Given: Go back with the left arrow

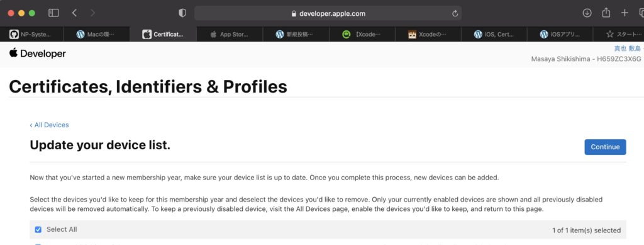Looking at the screenshot, I should 74,13.
